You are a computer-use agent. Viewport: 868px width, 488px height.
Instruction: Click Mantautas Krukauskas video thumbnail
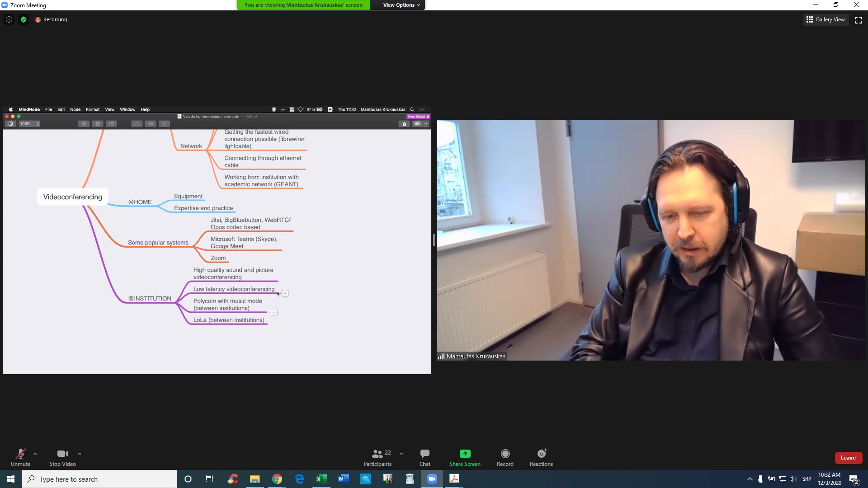(651, 240)
